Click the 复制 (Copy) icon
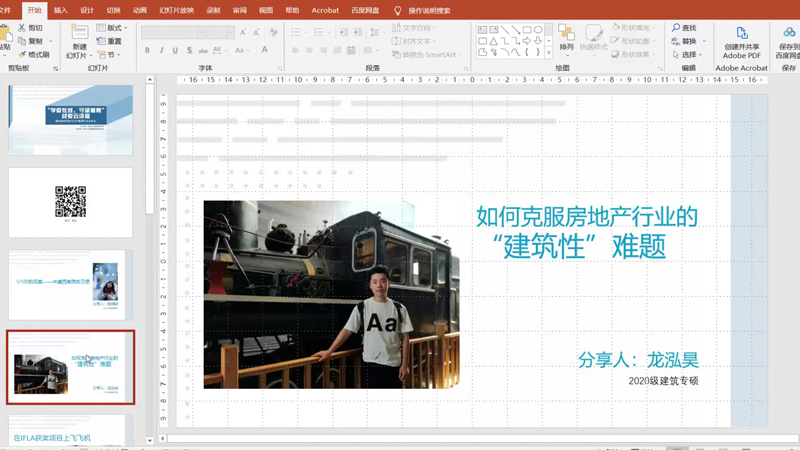800x450 pixels. click(22, 41)
